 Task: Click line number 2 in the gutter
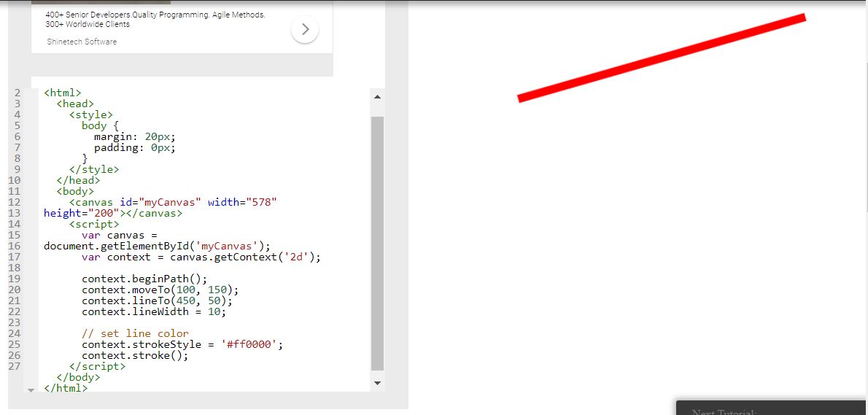click(18, 93)
